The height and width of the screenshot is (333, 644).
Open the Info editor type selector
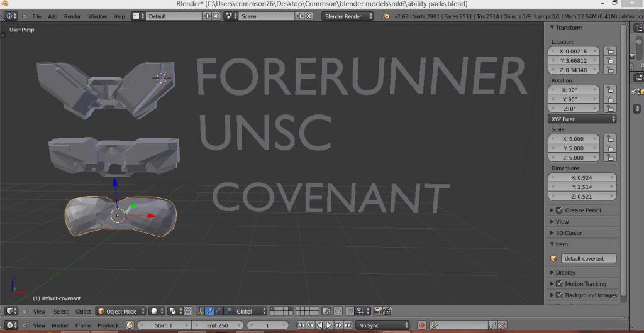(11, 16)
